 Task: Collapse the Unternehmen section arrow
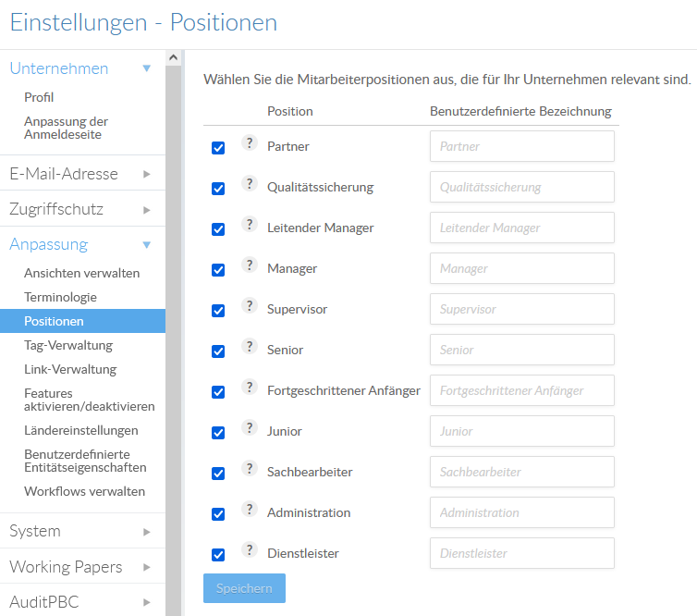(147, 68)
